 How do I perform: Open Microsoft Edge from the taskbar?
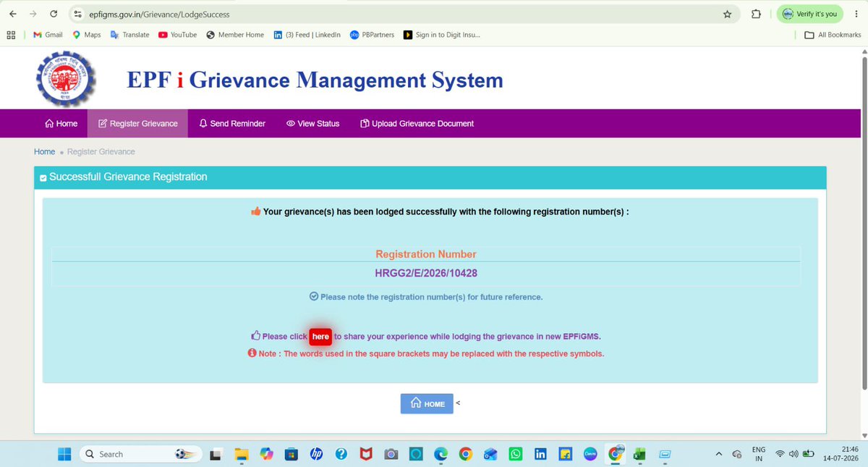click(x=441, y=454)
